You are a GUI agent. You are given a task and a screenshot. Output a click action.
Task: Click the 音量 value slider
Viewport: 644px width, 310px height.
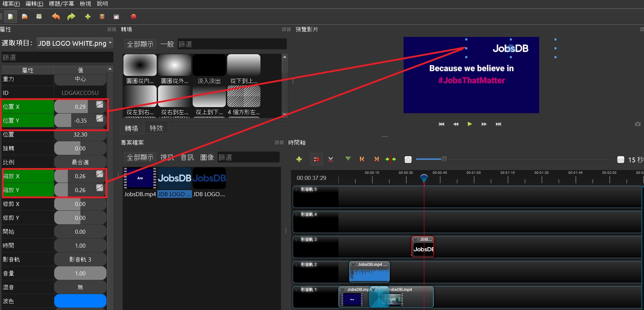pyautogui.click(x=80, y=273)
